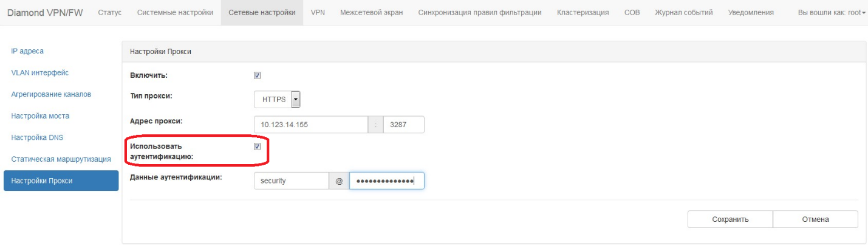This screenshot has height=245, width=868.
Task: Open Синхронизация правил фильтрации tab
Action: [480, 13]
